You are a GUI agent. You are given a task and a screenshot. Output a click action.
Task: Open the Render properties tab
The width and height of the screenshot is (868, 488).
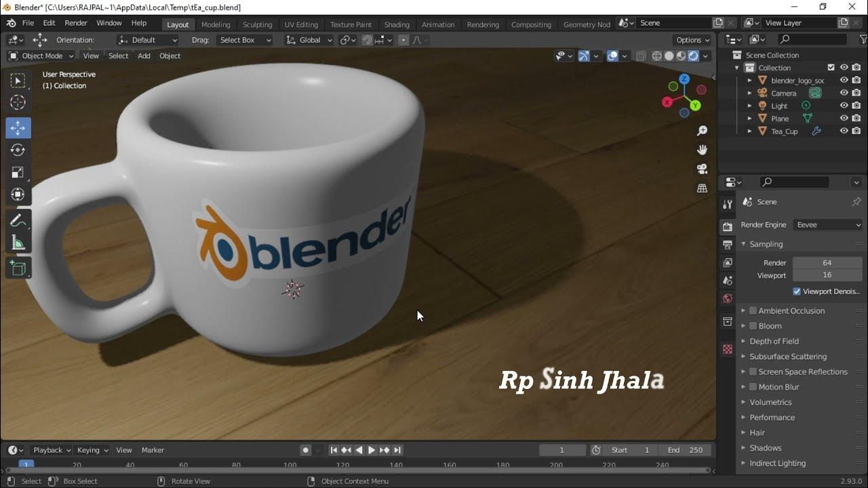tap(728, 226)
